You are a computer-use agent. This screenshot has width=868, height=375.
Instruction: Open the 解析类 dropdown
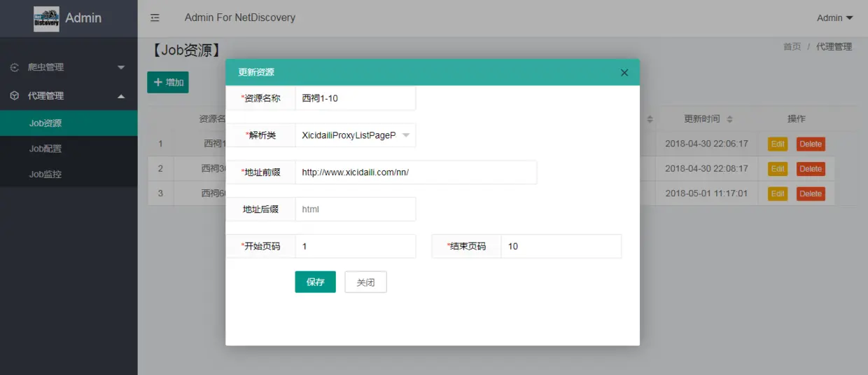356,135
